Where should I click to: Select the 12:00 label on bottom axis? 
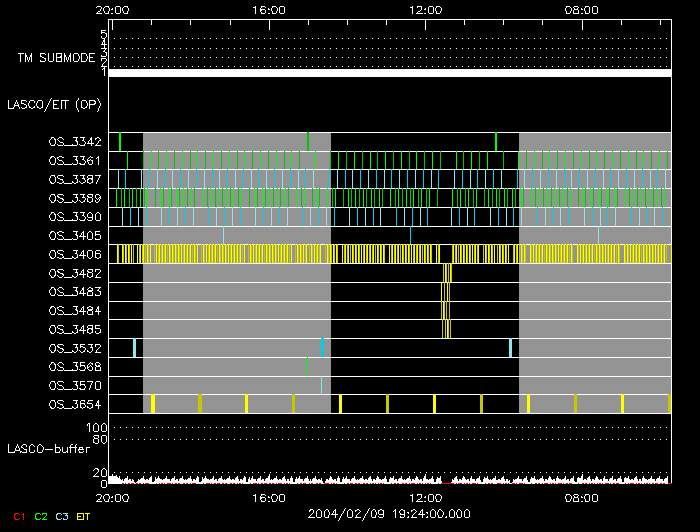pos(426,495)
